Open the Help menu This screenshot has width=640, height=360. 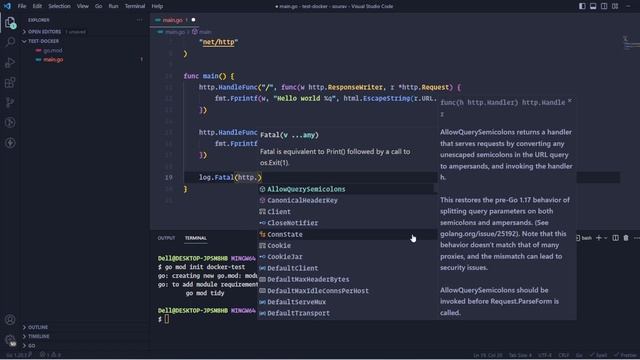click(x=157, y=6)
